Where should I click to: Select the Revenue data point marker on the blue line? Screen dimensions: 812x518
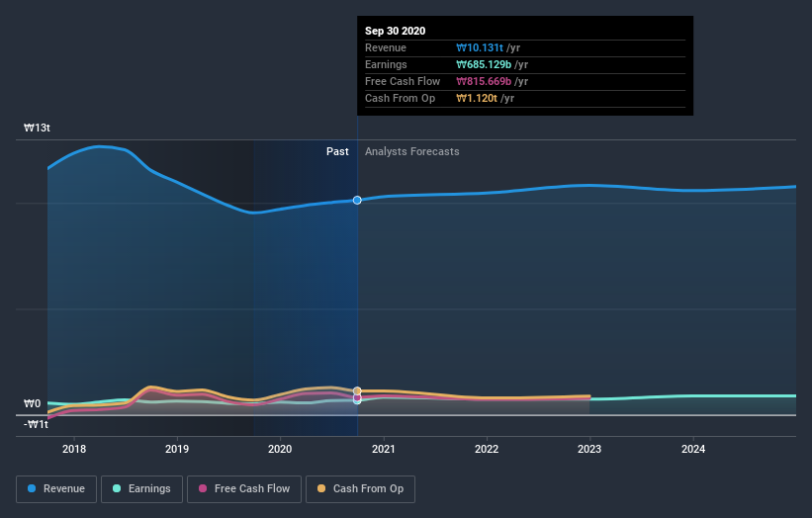(x=357, y=201)
